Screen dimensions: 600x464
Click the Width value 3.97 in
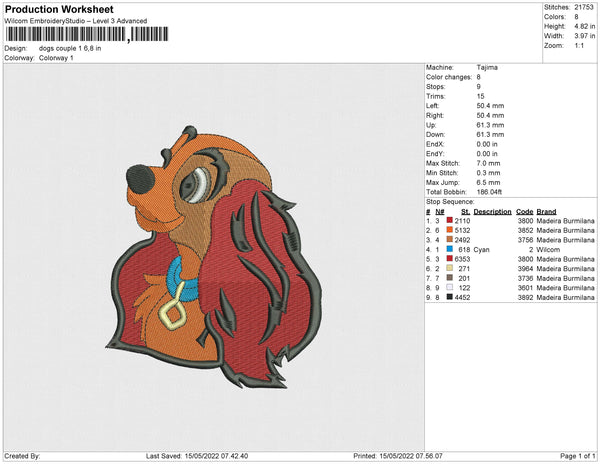coord(584,36)
